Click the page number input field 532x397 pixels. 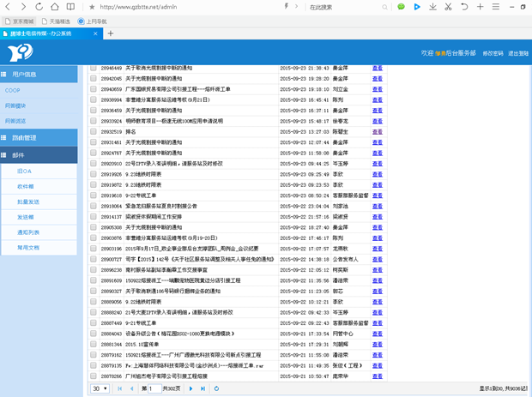[156, 388]
